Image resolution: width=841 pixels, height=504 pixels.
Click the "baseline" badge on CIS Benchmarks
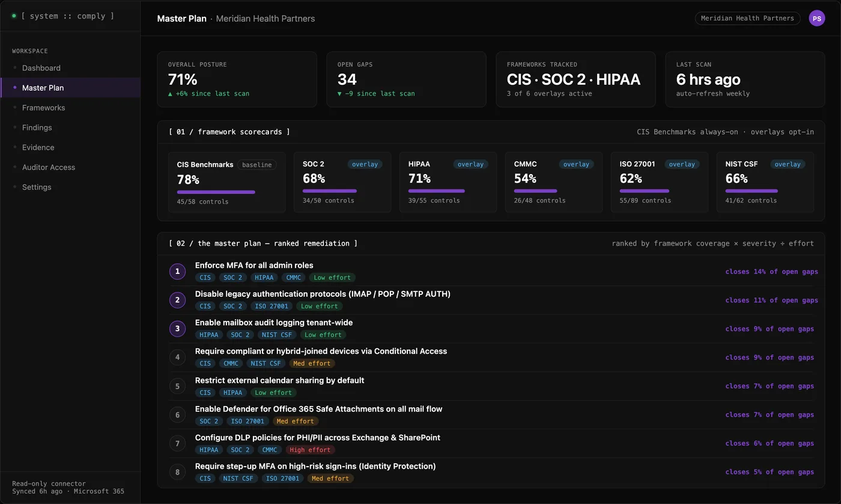257,165
